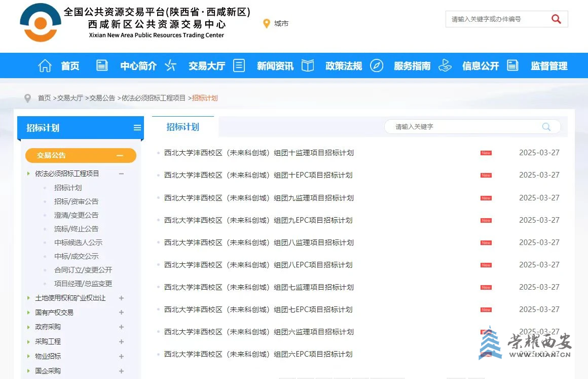Click the list icon beside 新闻资讯

(239, 65)
